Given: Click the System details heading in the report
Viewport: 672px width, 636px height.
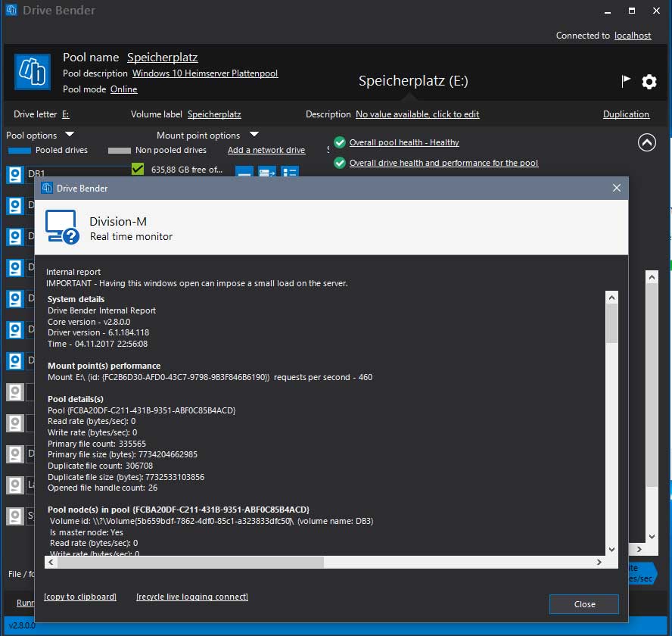Looking at the screenshot, I should [x=76, y=299].
